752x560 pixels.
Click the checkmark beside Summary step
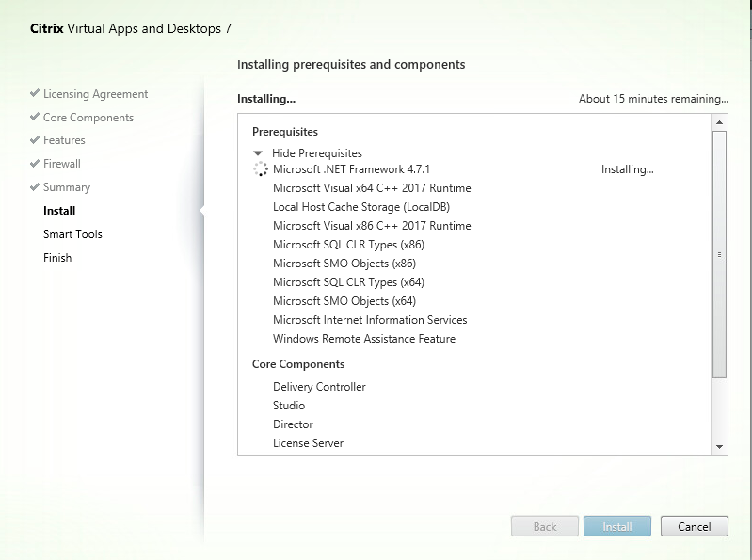35,187
